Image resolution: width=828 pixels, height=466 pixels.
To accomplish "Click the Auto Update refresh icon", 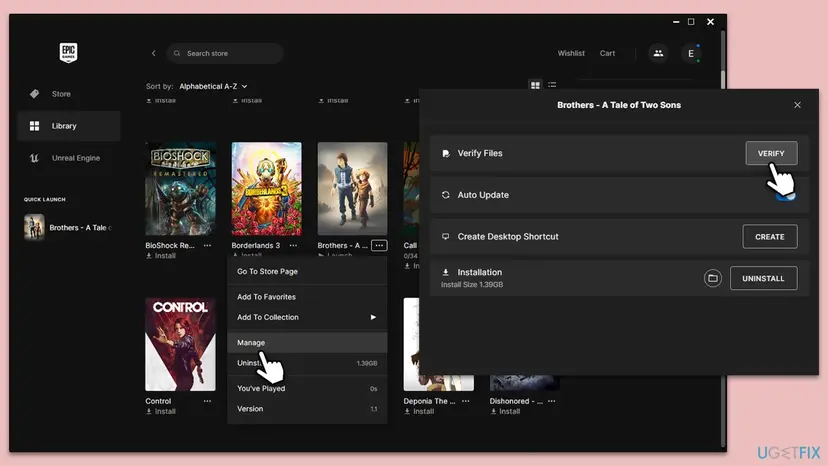I will (x=446, y=195).
